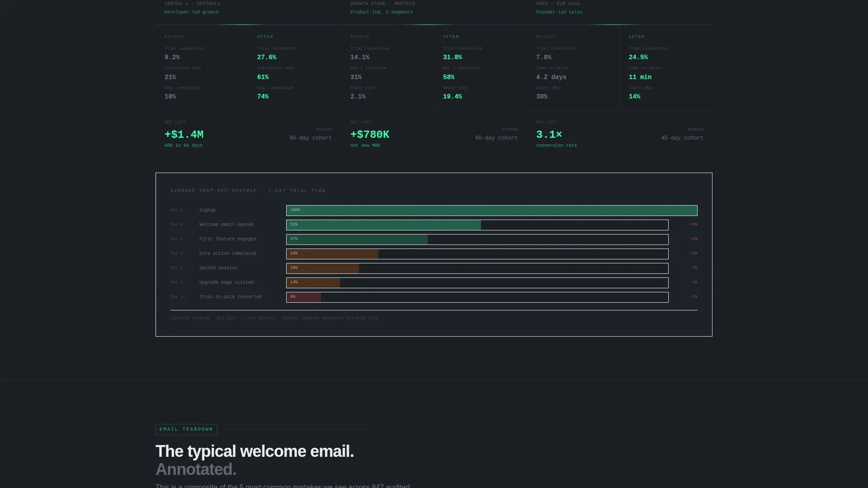Click the 'Upgrade page visited' label
The height and width of the screenshot is (488, 868).
[226, 282]
